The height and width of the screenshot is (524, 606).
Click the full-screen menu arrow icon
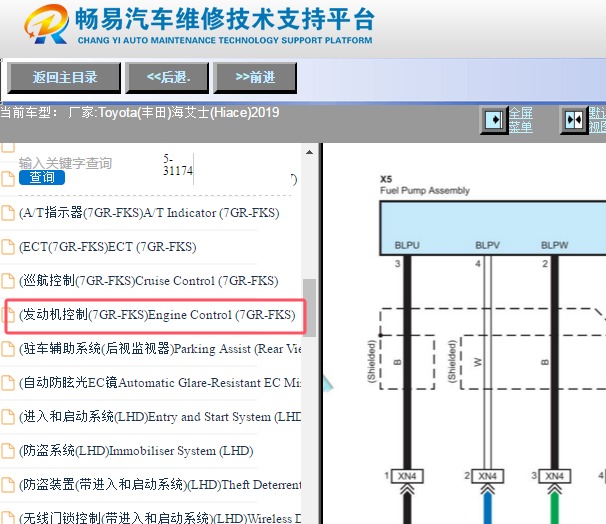(494, 120)
